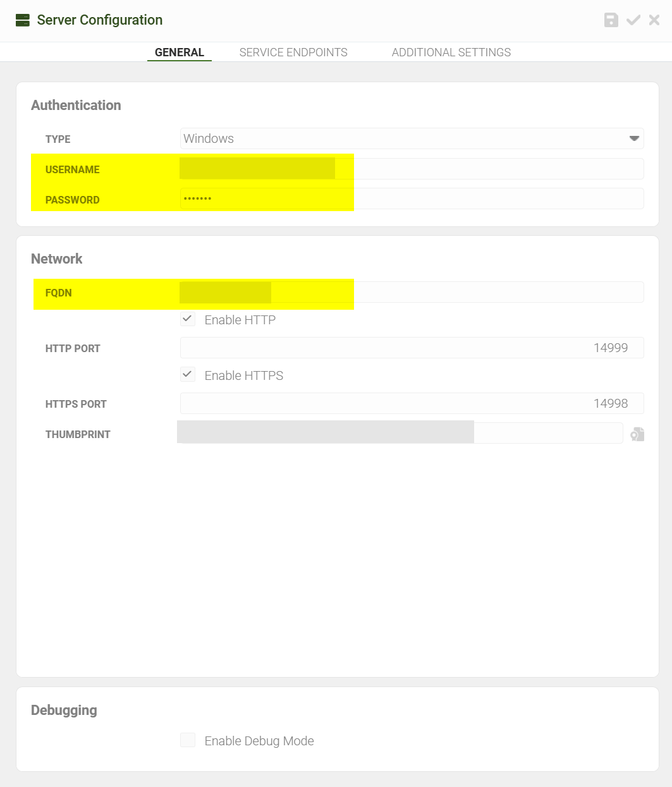The height and width of the screenshot is (787, 672).
Task: Open the authentication Type dropdown showing Windows
Action: (x=405, y=138)
